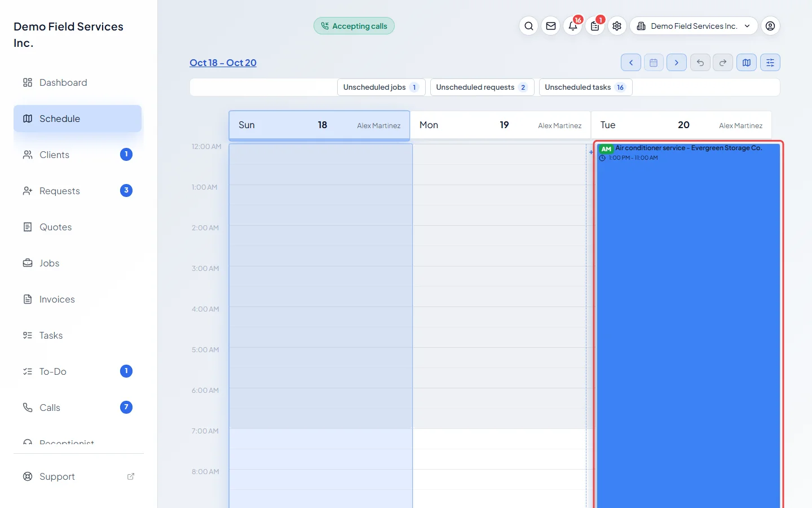Toggle the map view button
812x508 pixels.
[x=747, y=63]
